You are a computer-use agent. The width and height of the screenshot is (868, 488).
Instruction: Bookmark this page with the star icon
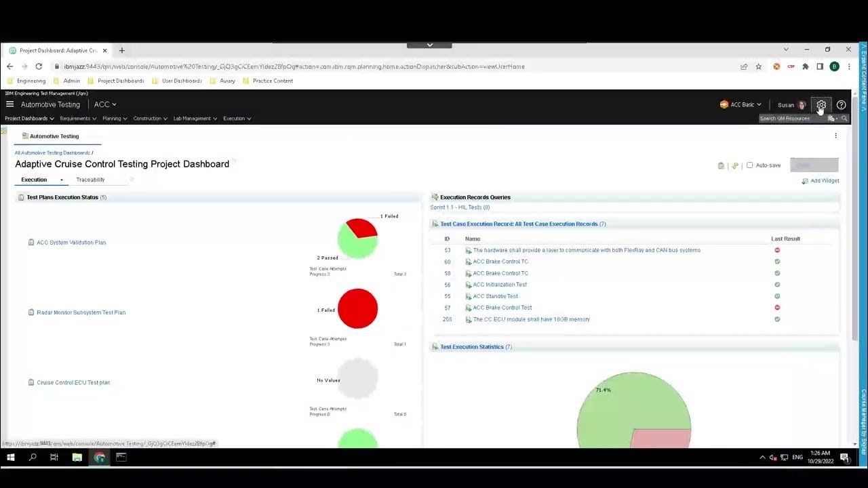[x=758, y=66]
